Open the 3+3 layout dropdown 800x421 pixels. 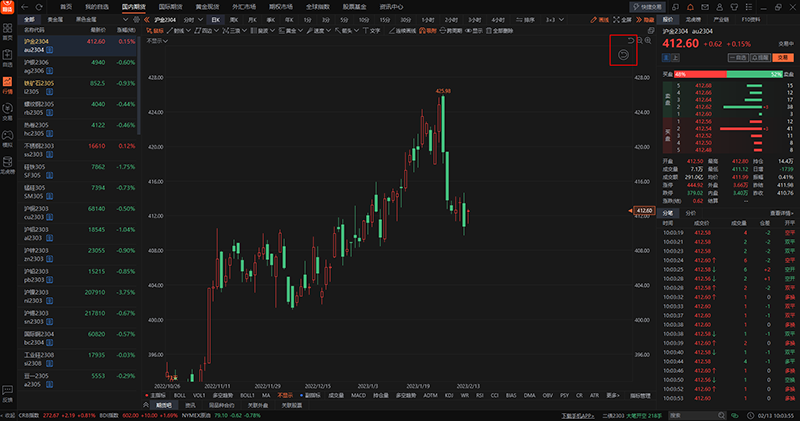tap(555, 20)
